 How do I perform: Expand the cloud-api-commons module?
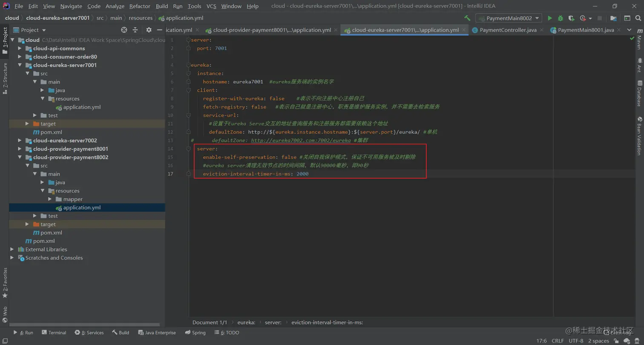[20, 48]
